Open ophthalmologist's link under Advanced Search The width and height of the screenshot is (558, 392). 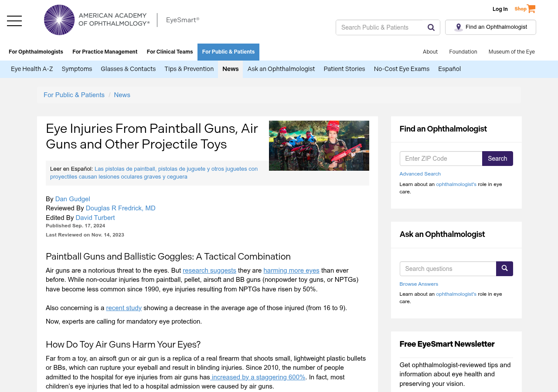(456, 184)
